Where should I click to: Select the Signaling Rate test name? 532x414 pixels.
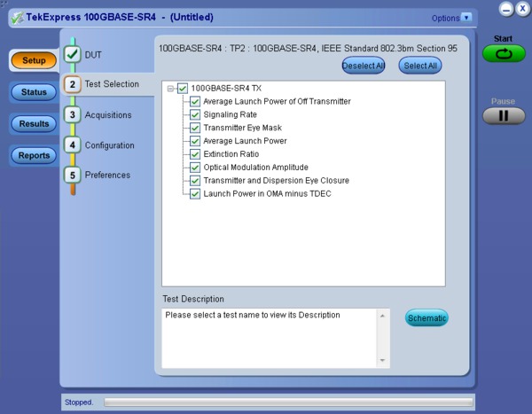coord(230,114)
